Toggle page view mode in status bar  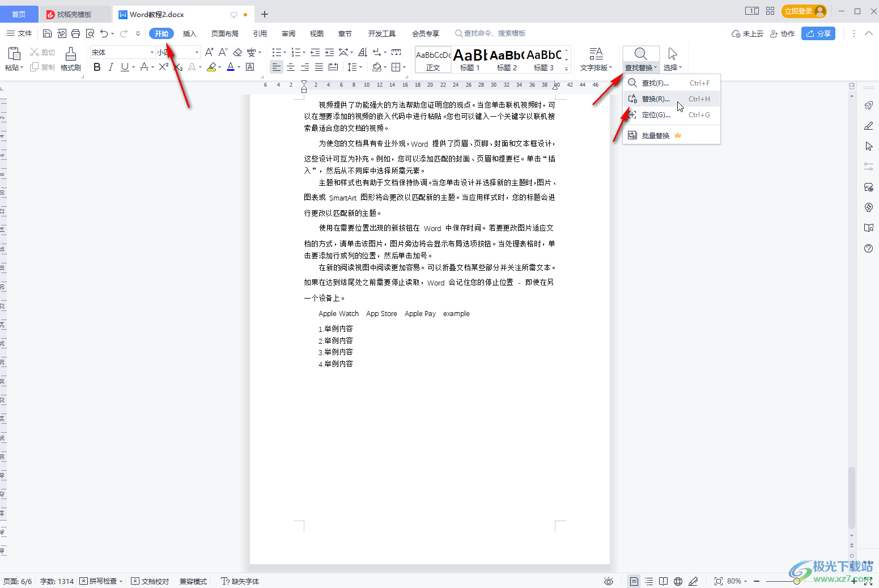coord(634,581)
